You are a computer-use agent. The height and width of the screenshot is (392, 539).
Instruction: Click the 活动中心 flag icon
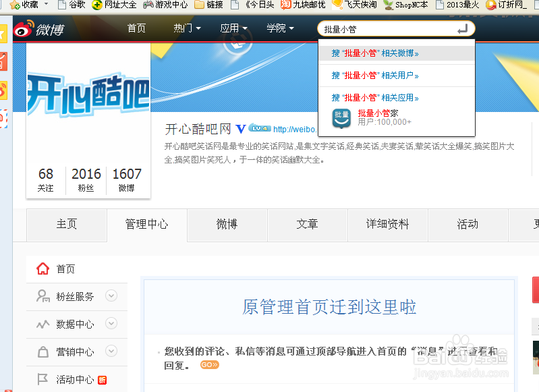[x=42, y=379]
